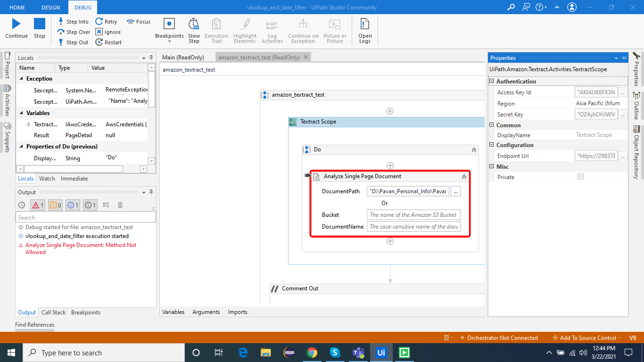This screenshot has height=362, width=644.
Task: Open Skype from the taskbar
Action: [335, 353]
